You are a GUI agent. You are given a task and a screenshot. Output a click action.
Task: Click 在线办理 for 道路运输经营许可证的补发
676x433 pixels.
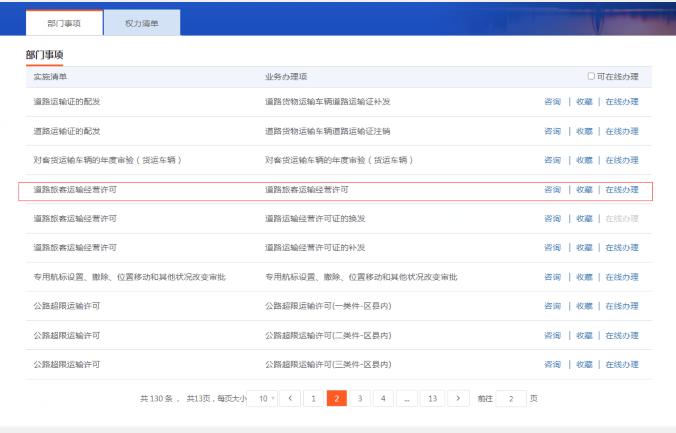(622, 248)
